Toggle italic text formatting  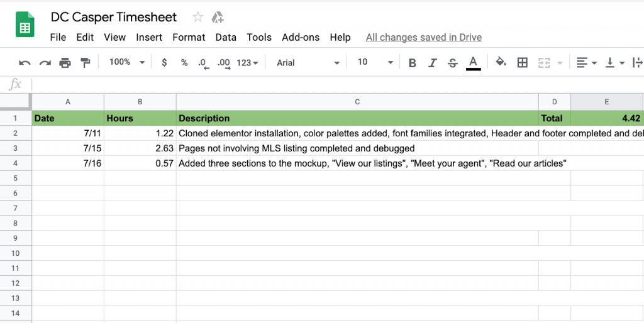[432, 63]
